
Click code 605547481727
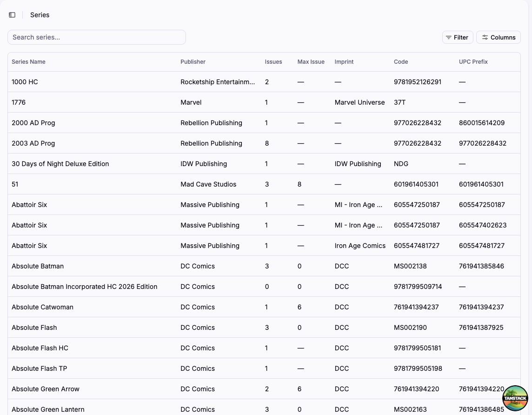pyautogui.click(x=417, y=246)
